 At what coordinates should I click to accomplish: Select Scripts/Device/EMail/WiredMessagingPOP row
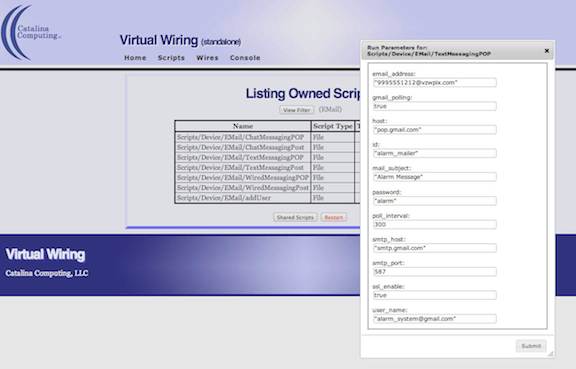[x=267, y=178]
